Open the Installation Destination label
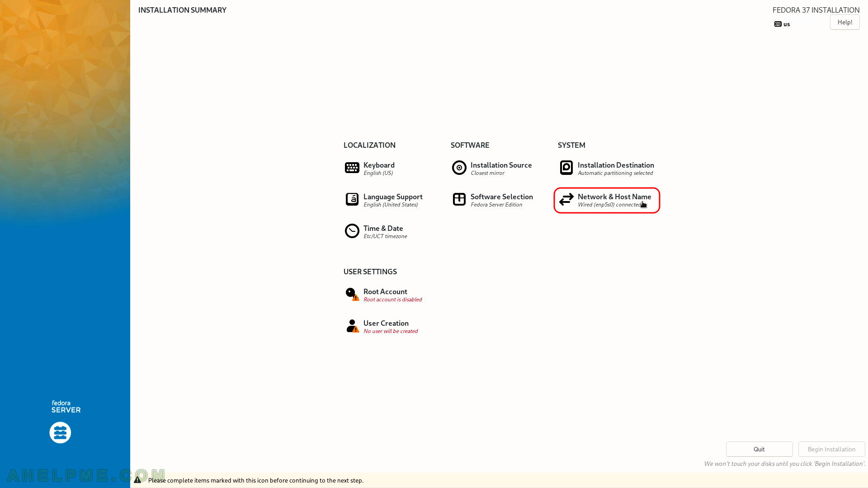The height and width of the screenshot is (488, 868). tap(616, 165)
